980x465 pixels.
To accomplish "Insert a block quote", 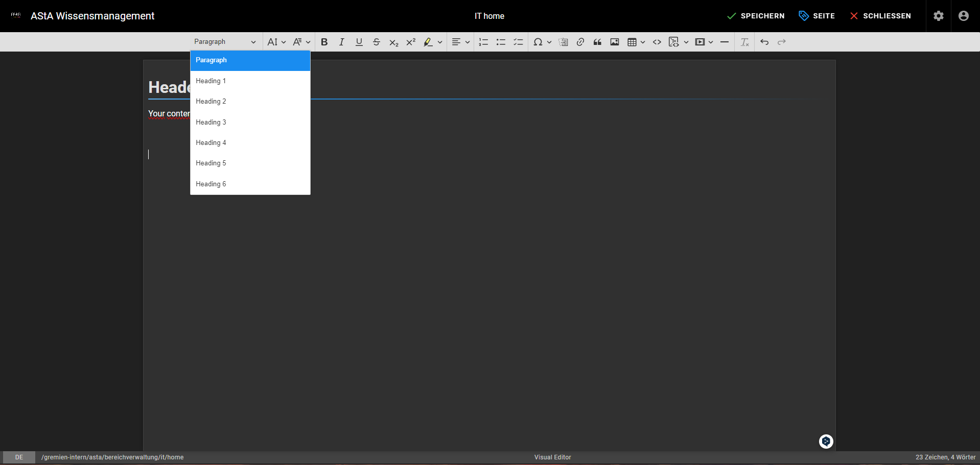I will pos(597,42).
